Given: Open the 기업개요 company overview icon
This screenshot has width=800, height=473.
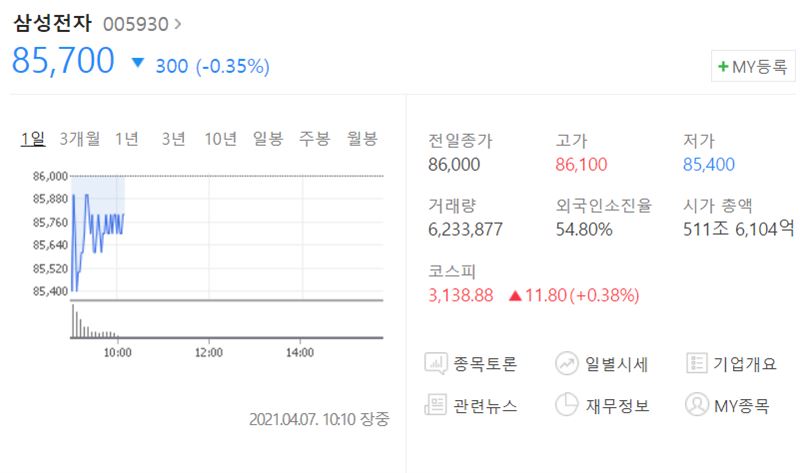Looking at the screenshot, I should [x=696, y=363].
